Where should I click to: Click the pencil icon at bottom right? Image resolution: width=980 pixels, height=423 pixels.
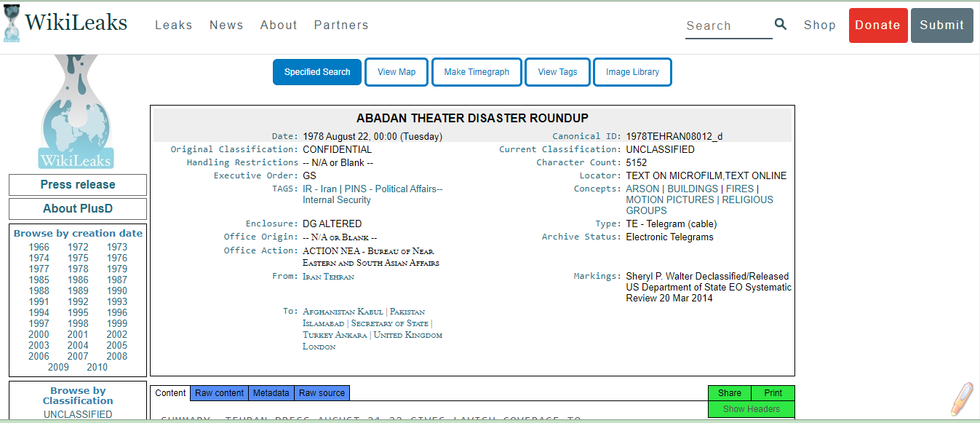[961, 398]
